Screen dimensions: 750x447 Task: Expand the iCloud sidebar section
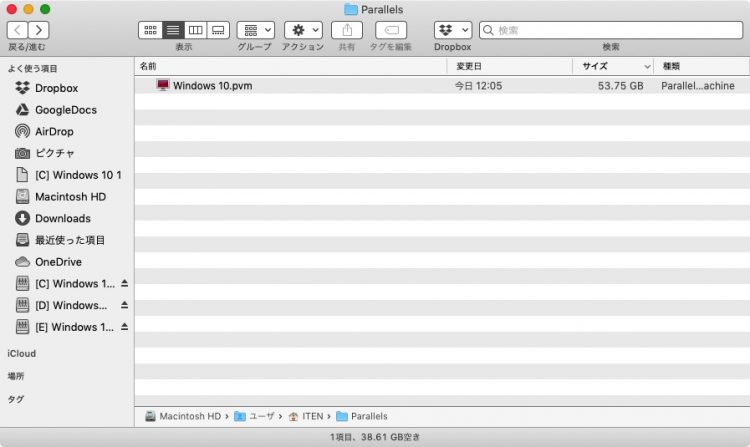click(22, 353)
